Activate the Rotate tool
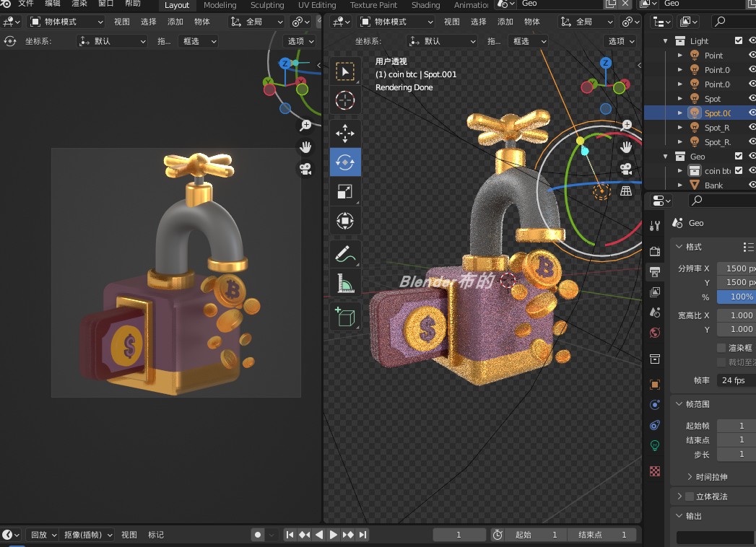 pos(344,162)
